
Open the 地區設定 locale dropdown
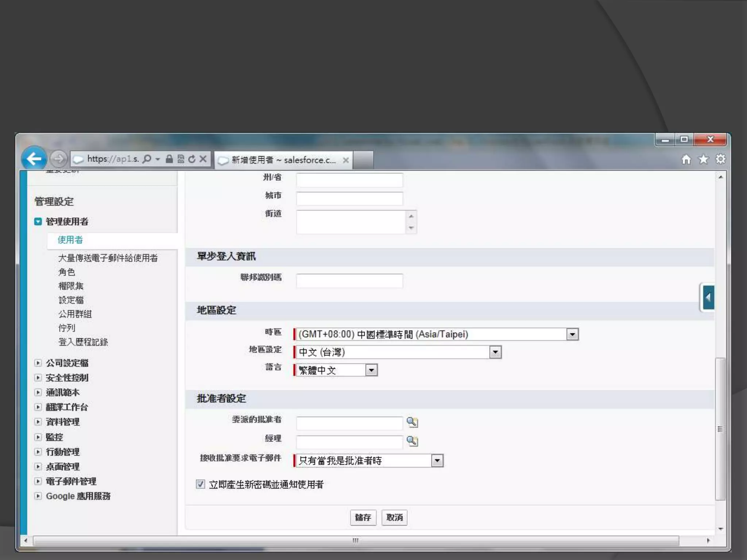tap(495, 352)
